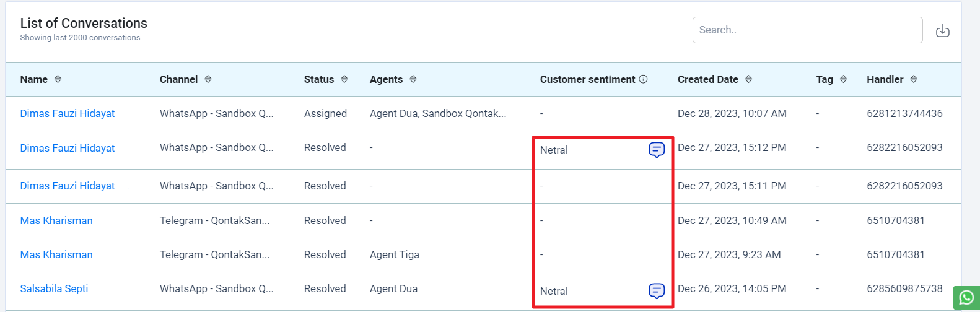Open the WhatsApp chat widget icon
Viewport: 980px width, 312px height.
tap(966, 298)
